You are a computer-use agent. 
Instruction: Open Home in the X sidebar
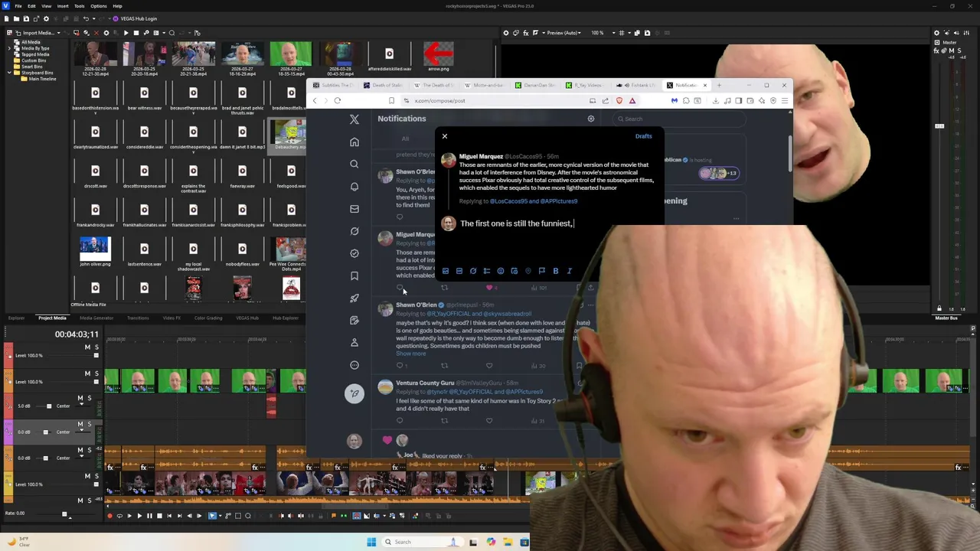pos(354,142)
